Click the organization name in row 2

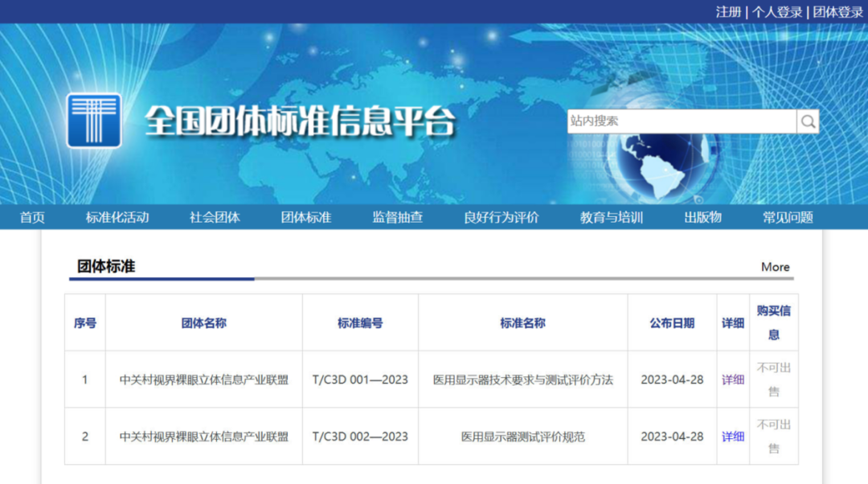(203, 437)
